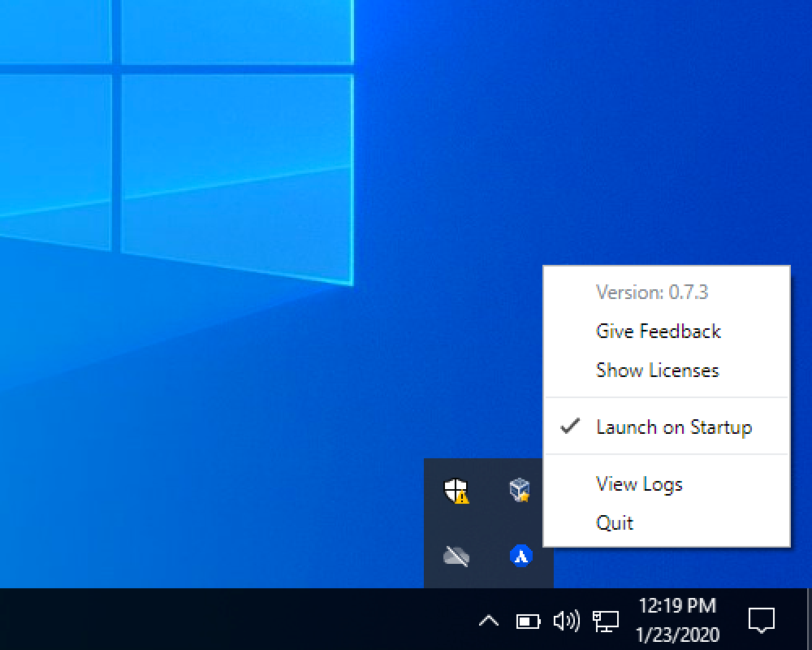The width and height of the screenshot is (812, 650).
Task: Choose Show Licenses in the menu
Action: click(657, 370)
